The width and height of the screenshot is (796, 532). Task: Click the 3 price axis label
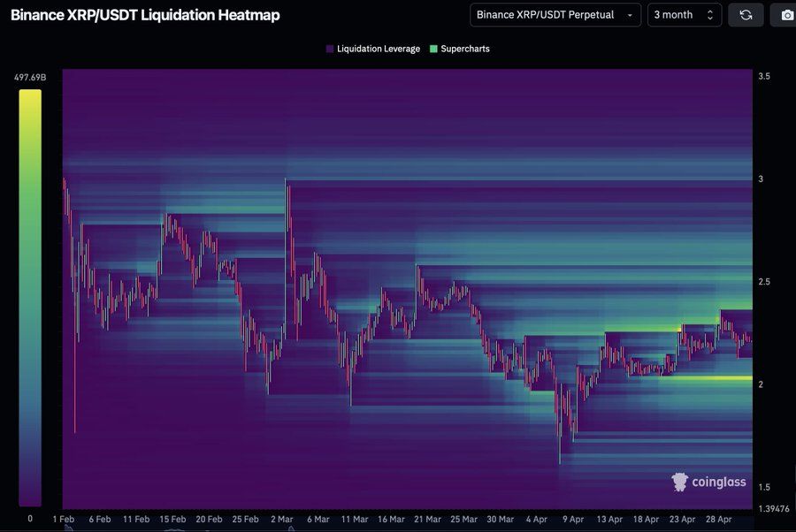point(761,179)
